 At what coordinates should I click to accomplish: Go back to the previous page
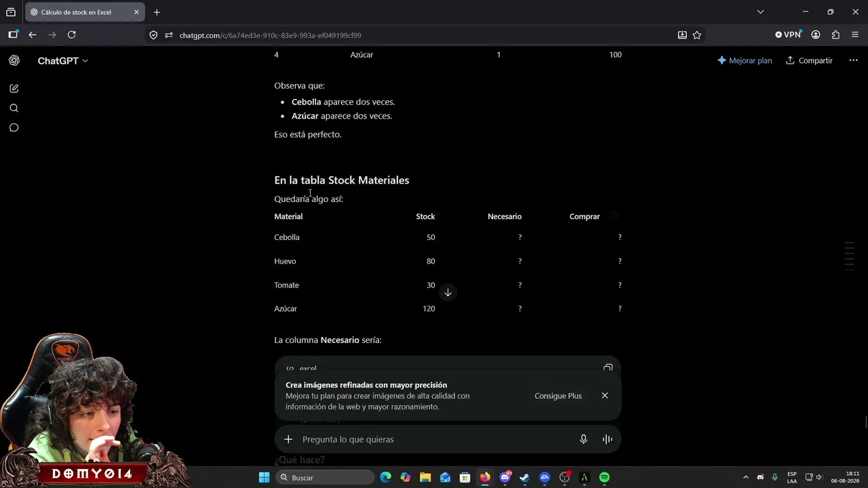coord(33,35)
